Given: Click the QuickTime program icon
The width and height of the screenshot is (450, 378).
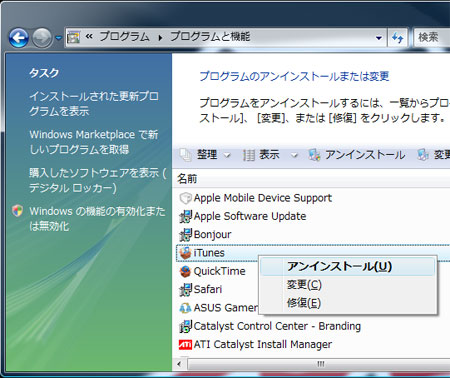Looking at the screenshot, I should click(185, 271).
